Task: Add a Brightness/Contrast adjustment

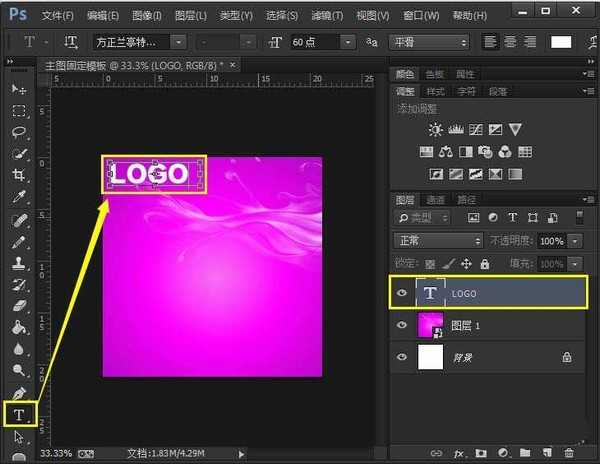Action: click(x=435, y=130)
